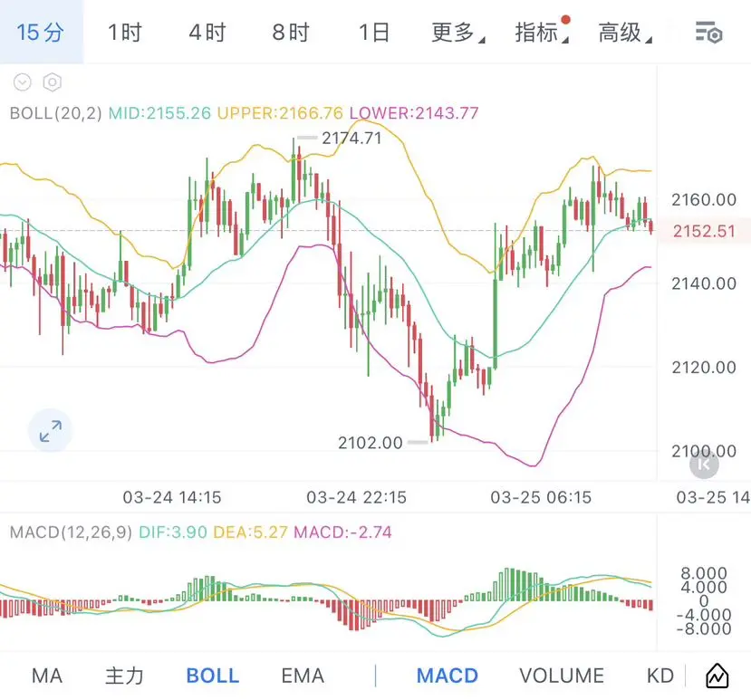This screenshot has height=700, width=751.
Task: Select the 主力 indicator
Action: point(124,676)
